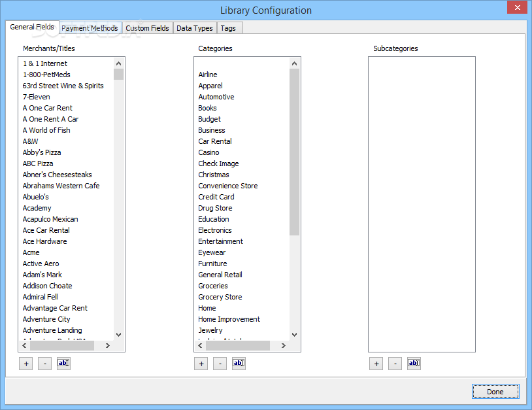Rename category using the ab edit icon
532x410 pixels.
239,364
